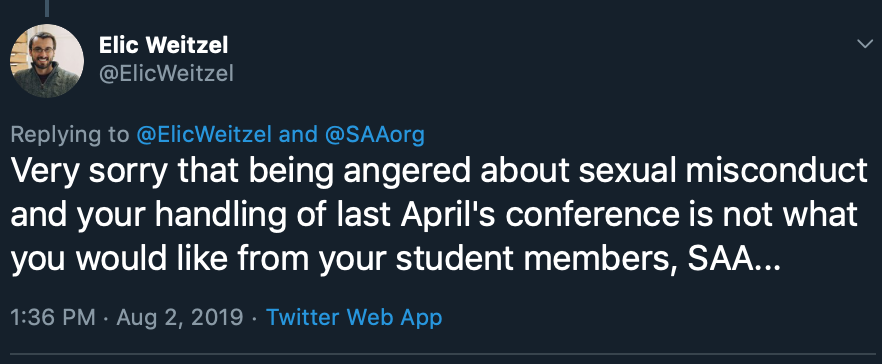The width and height of the screenshot is (882, 364).
Task: Click the tweet line starting 'Very sorry that'
Action: coord(439,173)
